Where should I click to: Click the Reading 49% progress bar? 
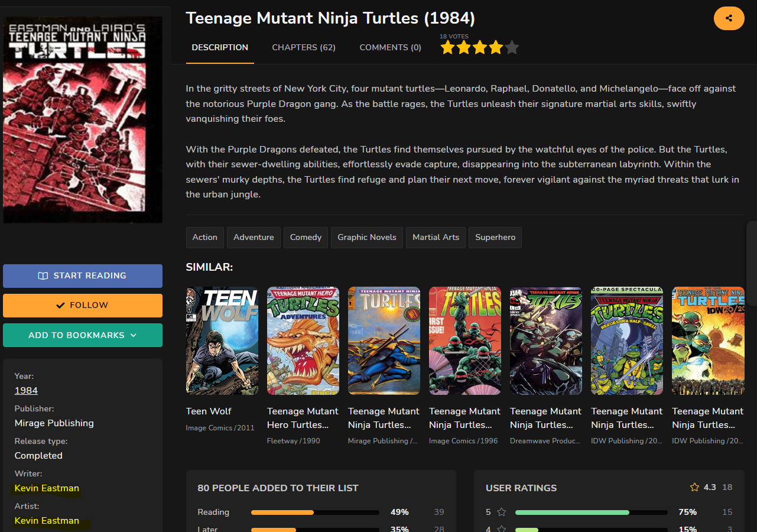[x=315, y=512]
